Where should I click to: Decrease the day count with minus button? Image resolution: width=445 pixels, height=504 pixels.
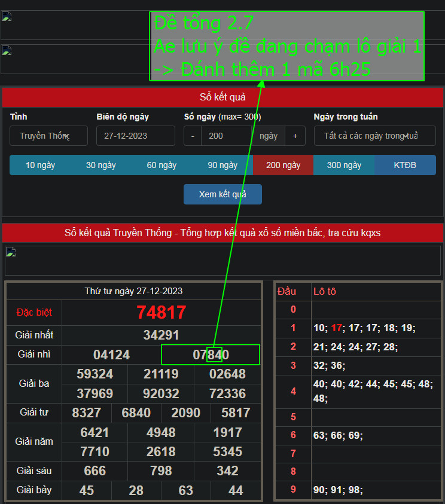tap(193, 136)
